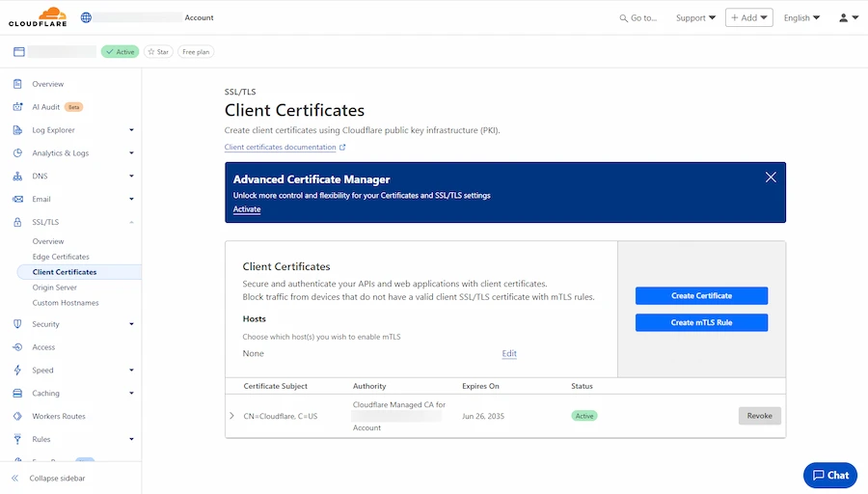Open the Support dropdown menu
868x494 pixels.
click(695, 17)
